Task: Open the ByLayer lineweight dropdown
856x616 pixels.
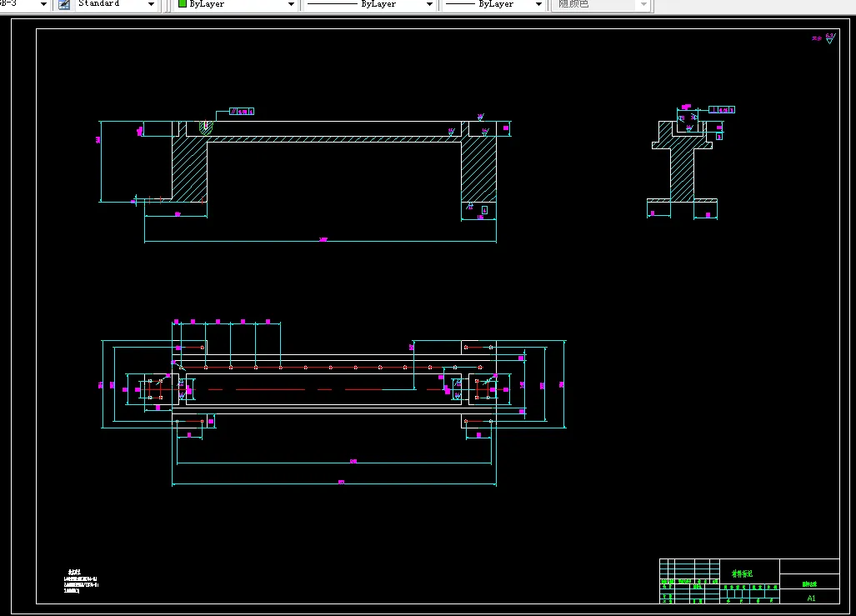Action: 538,4
